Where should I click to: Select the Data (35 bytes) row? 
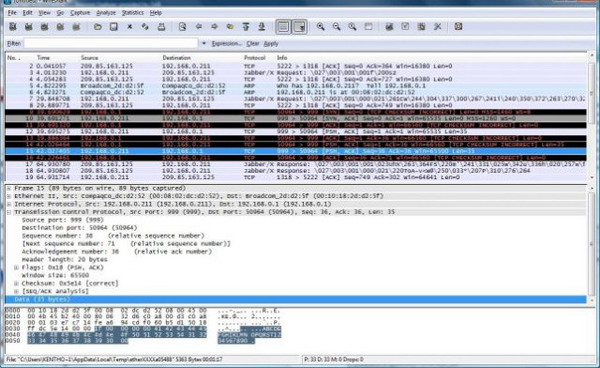296,299
